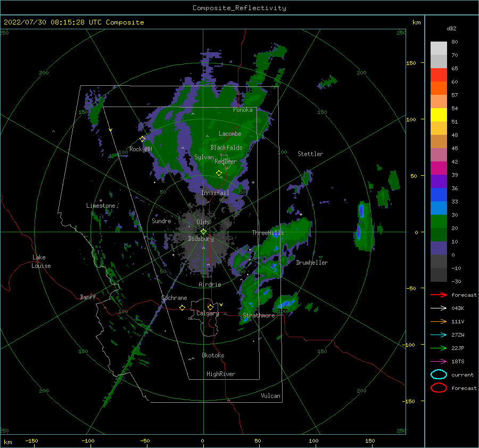Click the ThreeHills town label
This screenshot has height=448, width=479.
click(268, 233)
